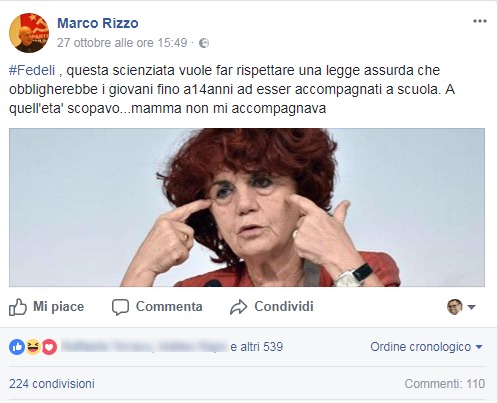Click the Marco Rizzo profile avatar
The height and width of the screenshot is (403, 498).
(29, 33)
